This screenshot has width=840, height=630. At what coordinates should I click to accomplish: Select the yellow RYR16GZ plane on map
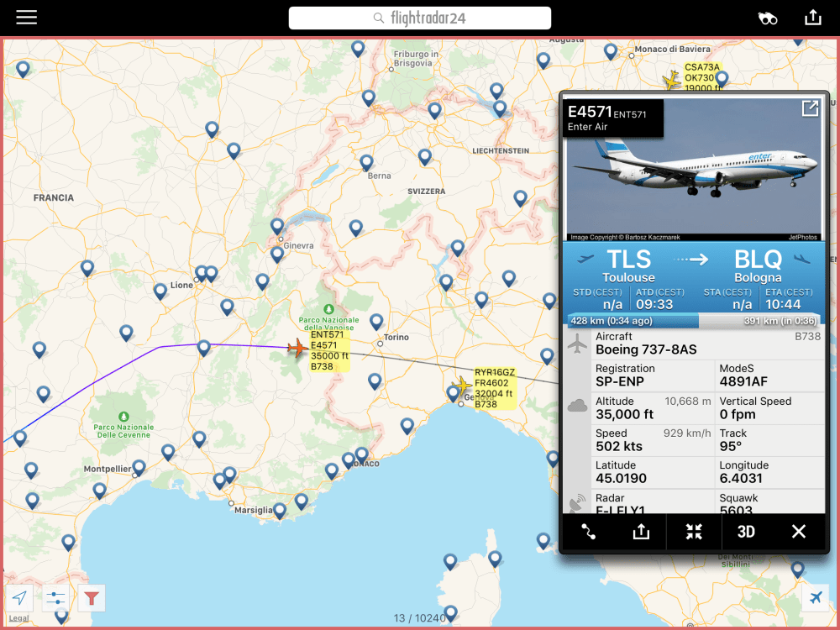(x=461, y=386)
